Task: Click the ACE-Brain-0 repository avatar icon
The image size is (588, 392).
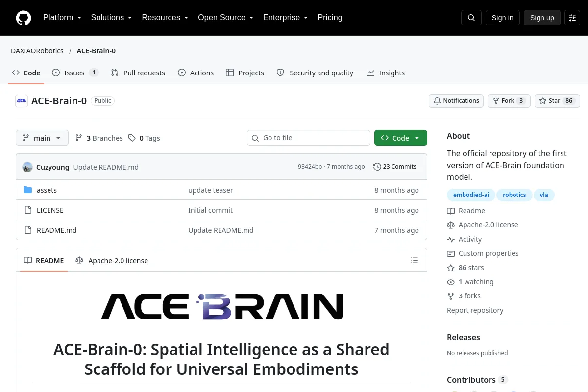Action: click(22, 101)
